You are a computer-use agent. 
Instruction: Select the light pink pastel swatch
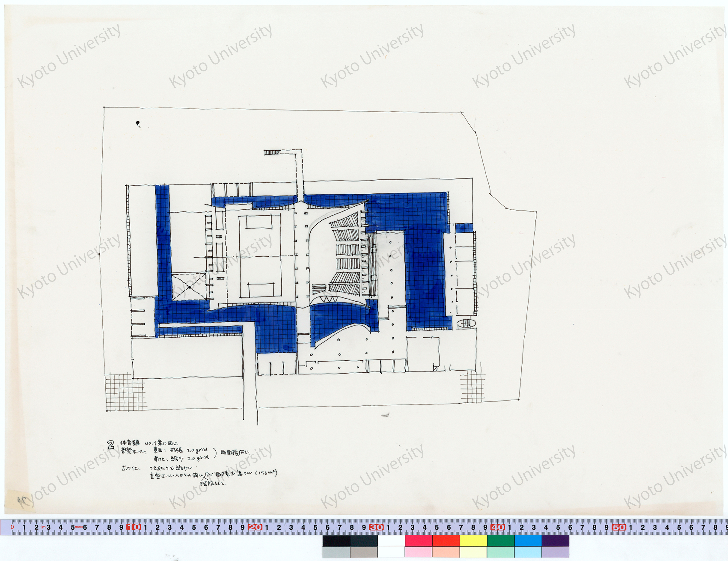point(418,552)
